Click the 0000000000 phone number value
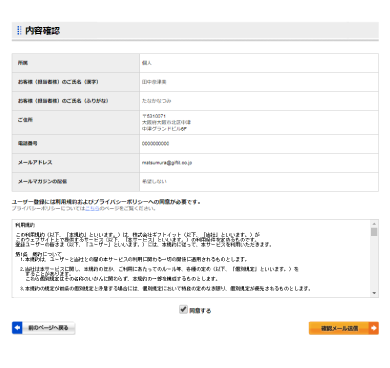This screenshot has height=368, width=390. (155, 144)
